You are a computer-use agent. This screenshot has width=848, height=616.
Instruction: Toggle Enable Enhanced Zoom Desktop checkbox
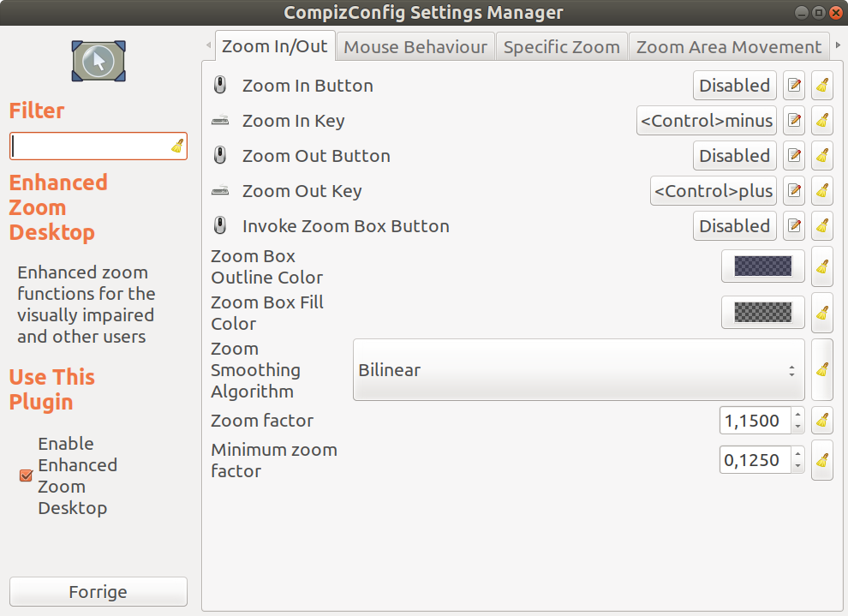pyautogui.click(x=26, y=475)
